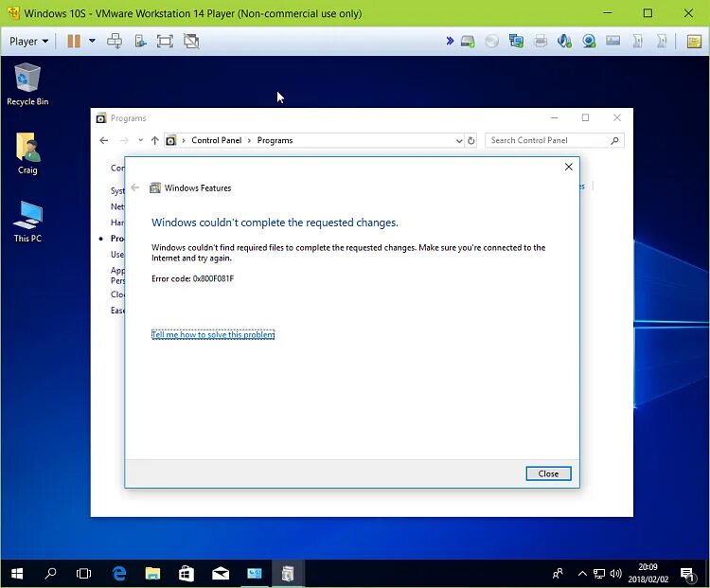
Task: Switch to Windows Features taskbar item
Action: [x=288, y=574]
